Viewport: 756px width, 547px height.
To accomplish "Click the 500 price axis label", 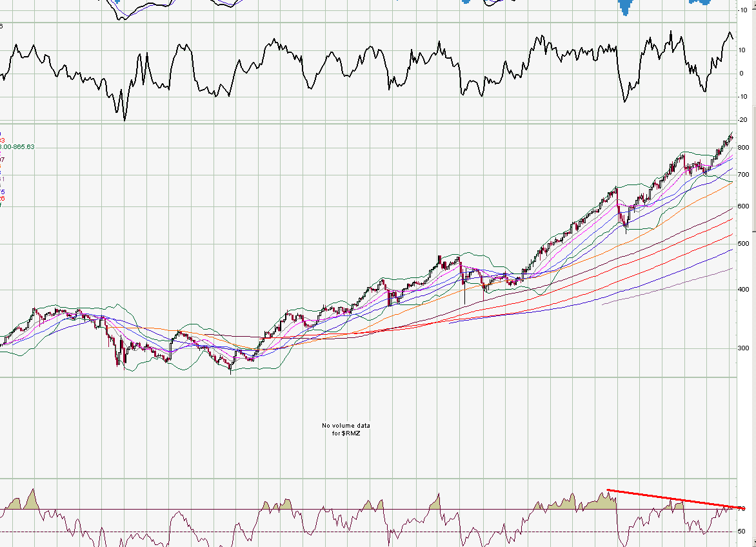I will [x=743, y=244].
